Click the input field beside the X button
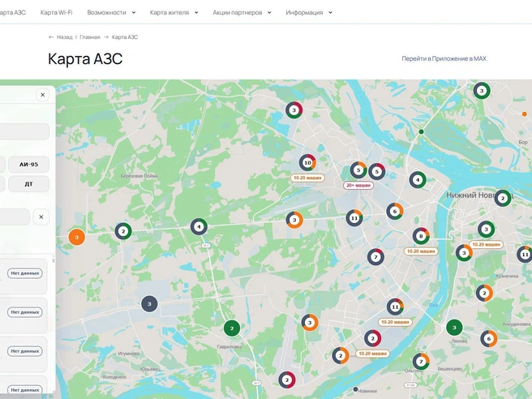Image resolution: width=532 pixels, height=399 pixels. click(x=15, y=217)
